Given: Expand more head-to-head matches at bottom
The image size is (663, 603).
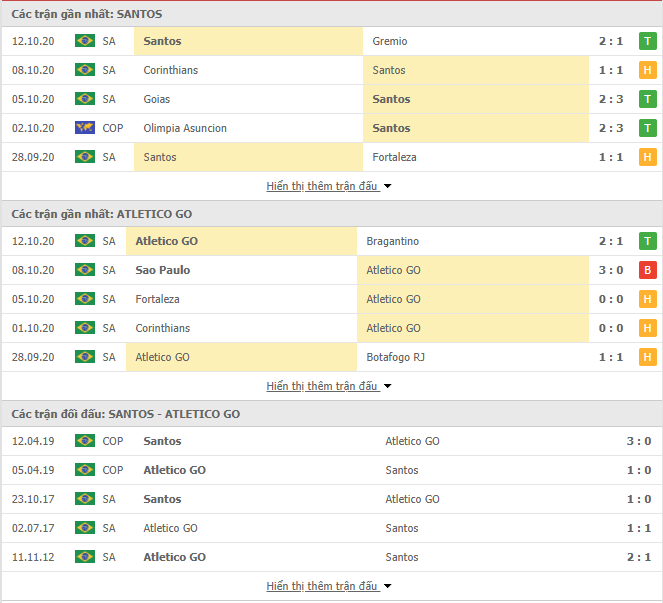Looking at the screenshot, I should (x=329, y=586).
